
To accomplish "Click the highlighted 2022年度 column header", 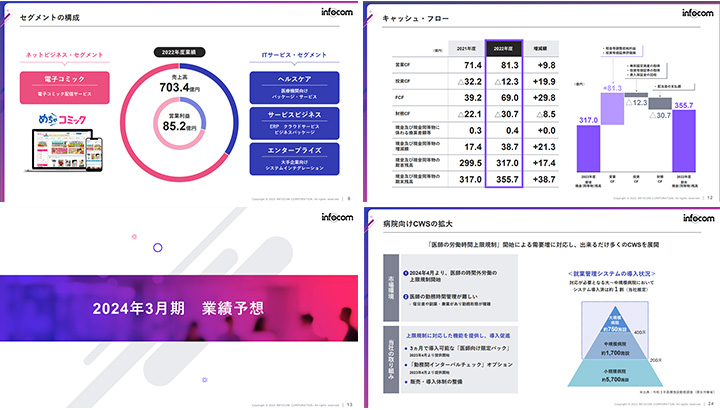I will 504,48.
